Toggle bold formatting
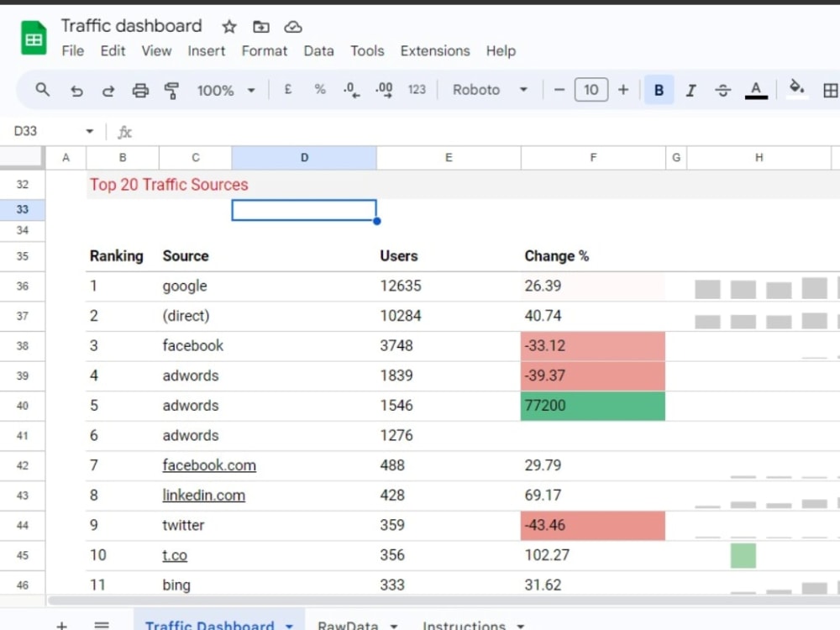This screenshot has width=840, height=630. click(x=659, y=90)
